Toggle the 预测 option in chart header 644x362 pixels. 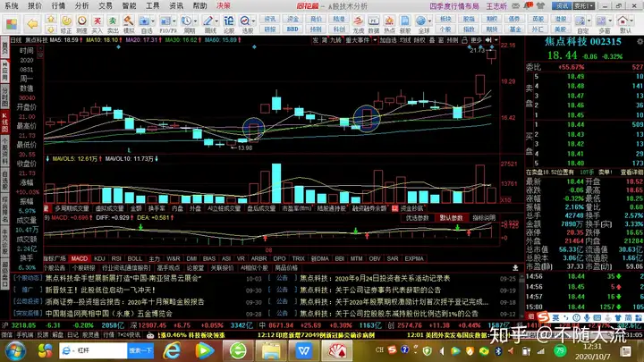click(x=453, y=40)
